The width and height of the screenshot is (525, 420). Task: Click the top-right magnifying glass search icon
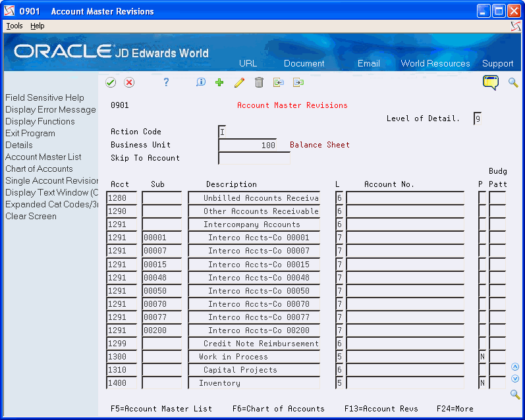513,82
